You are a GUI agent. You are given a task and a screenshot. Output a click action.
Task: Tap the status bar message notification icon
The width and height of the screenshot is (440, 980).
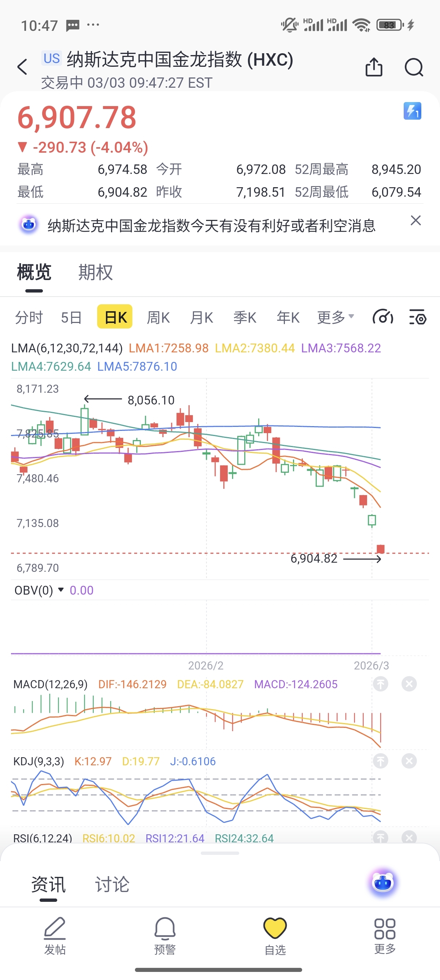73,25
